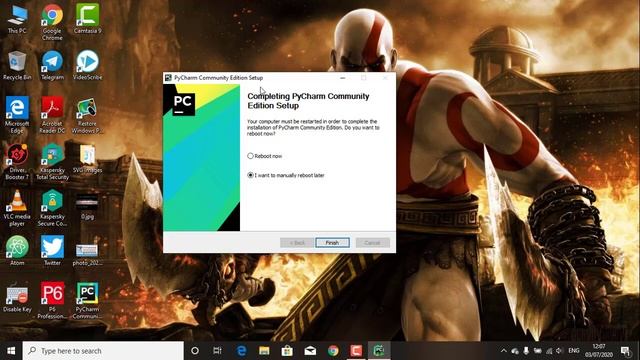Screen dimensions: 640x360
Task: Open Microsoft Store from taskbar
Action: pos(287,351)
